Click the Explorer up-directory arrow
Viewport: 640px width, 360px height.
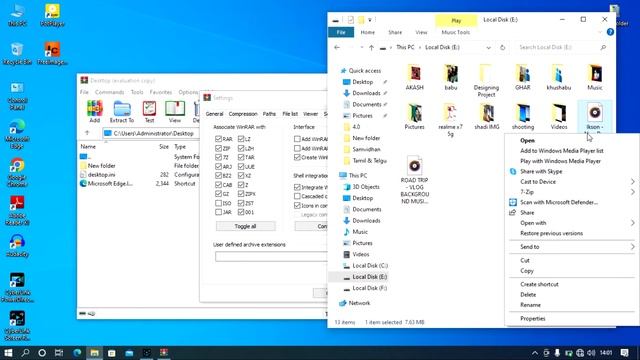[x=371, y=47]
